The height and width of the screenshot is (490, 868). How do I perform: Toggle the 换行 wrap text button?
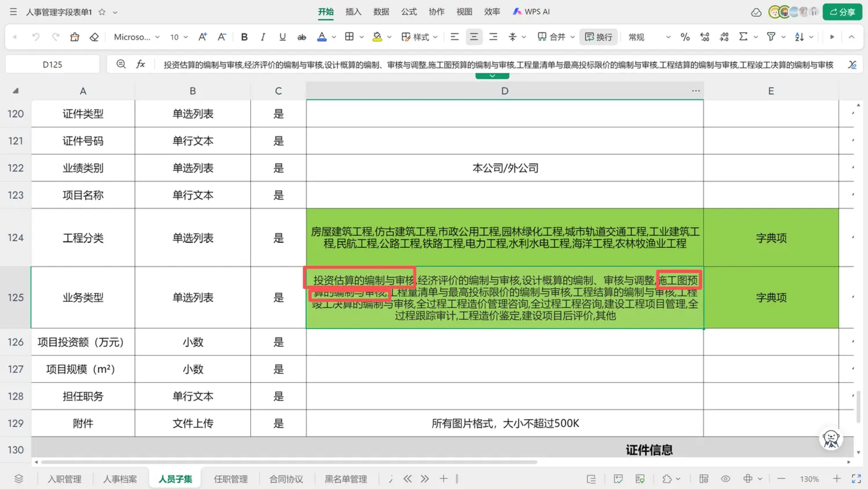click(x=599, y=37)
